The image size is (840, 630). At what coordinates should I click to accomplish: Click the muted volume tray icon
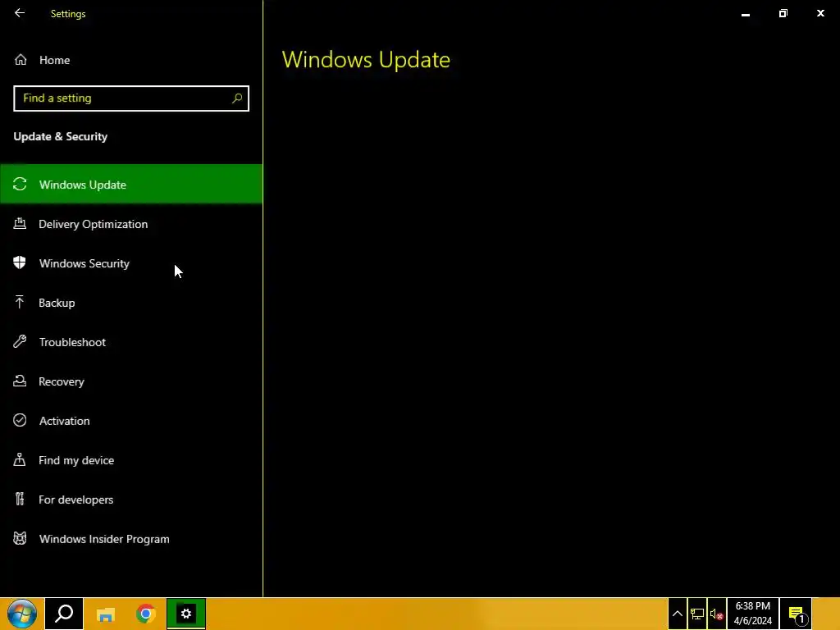[x=717, y=614]
